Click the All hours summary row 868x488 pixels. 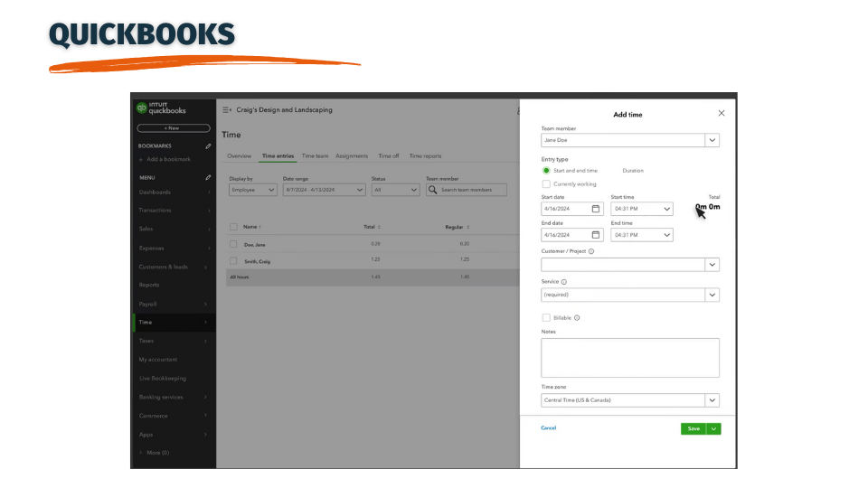click(373, 277)
